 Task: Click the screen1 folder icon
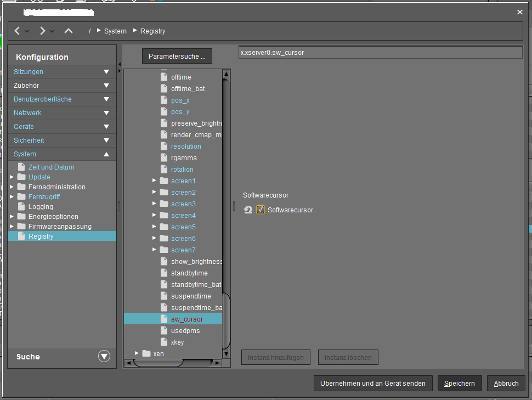click(x=164, y=181)
